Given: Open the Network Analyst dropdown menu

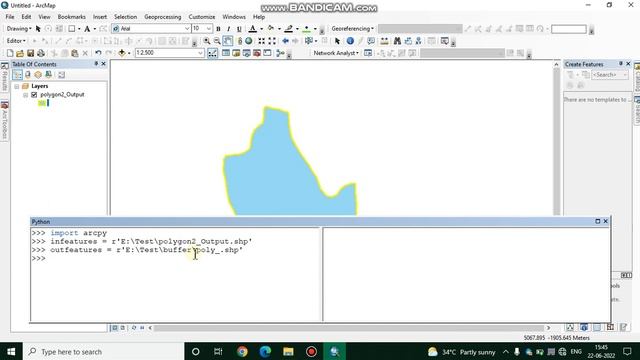Looking at the screenshot, I should [336, 53].
